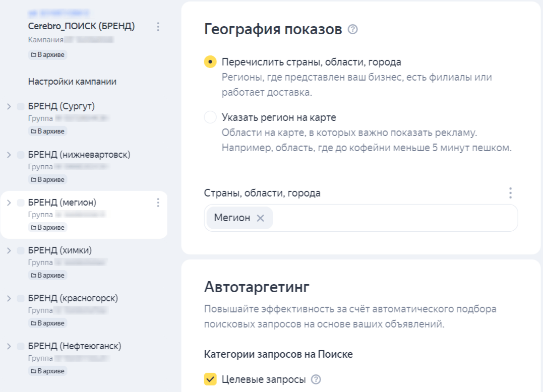
Task: Click the status circle of БРЕНД (красногорск)
Action: pos(21,298)
